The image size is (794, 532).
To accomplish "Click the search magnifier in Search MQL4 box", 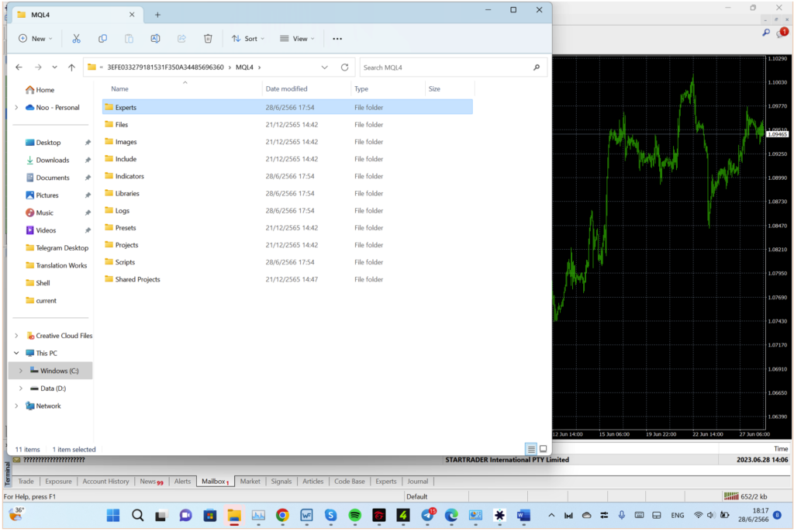I will 537,67.
